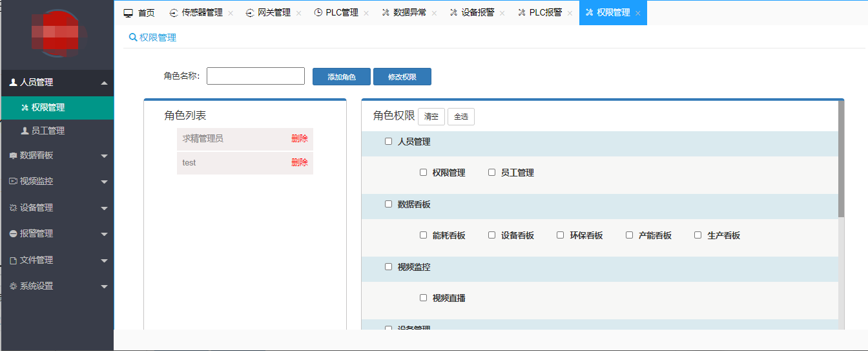This screenshot has height=351, width=868.
Task: Check the 人员管理 permission checkbox
Action: click(x=388, y=141)
